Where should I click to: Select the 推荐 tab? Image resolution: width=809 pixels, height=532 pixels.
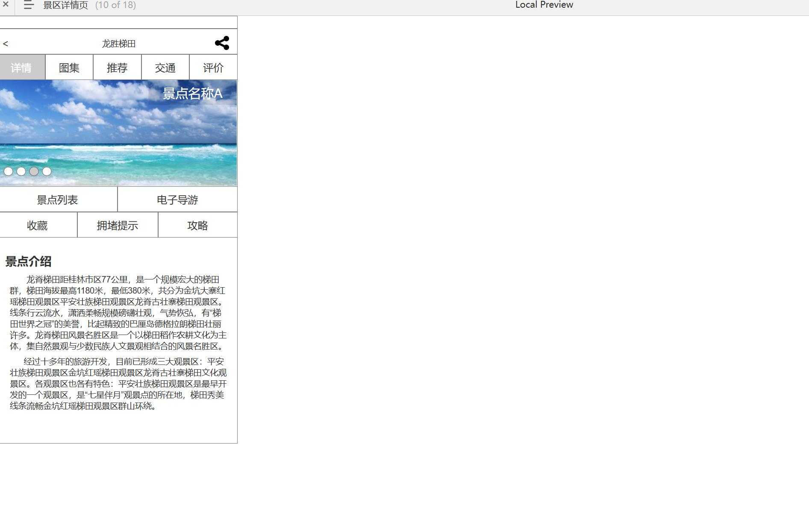(x=117, y=68)
